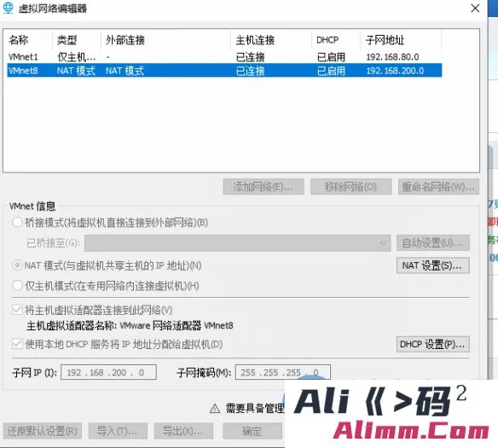498x448 pixels.
Task: Click the DHCP column header
Action: pos(327,40)
